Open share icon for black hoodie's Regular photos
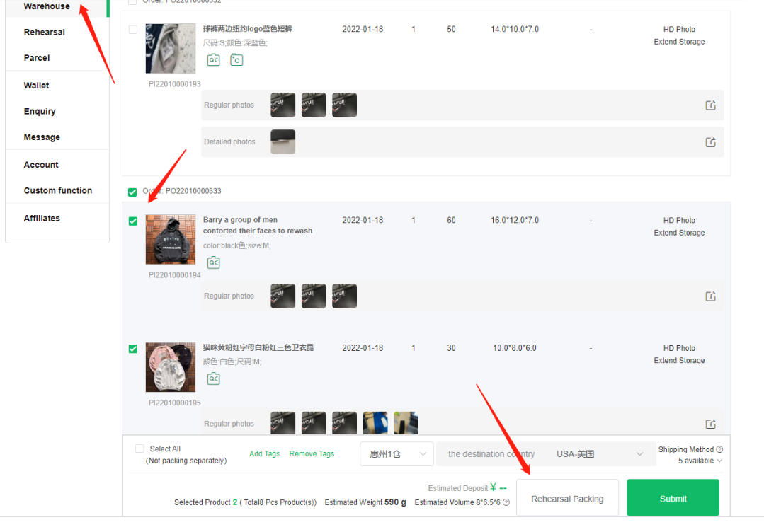The image size is (764, 532). (710, 296)
